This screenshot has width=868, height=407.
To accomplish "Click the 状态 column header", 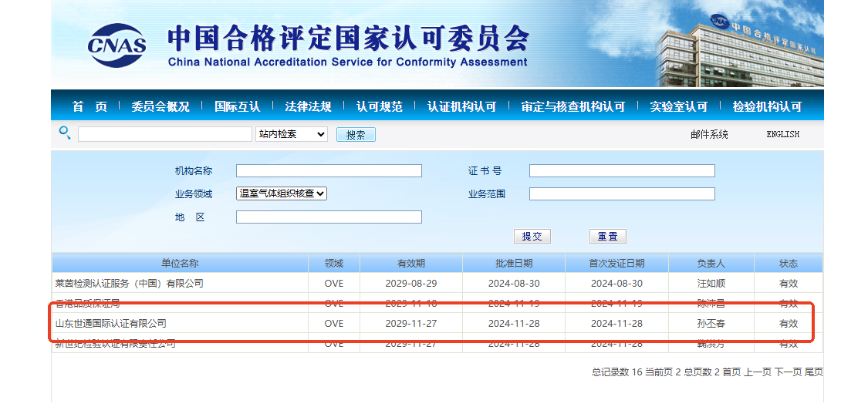I will click(x=789, y=263).
